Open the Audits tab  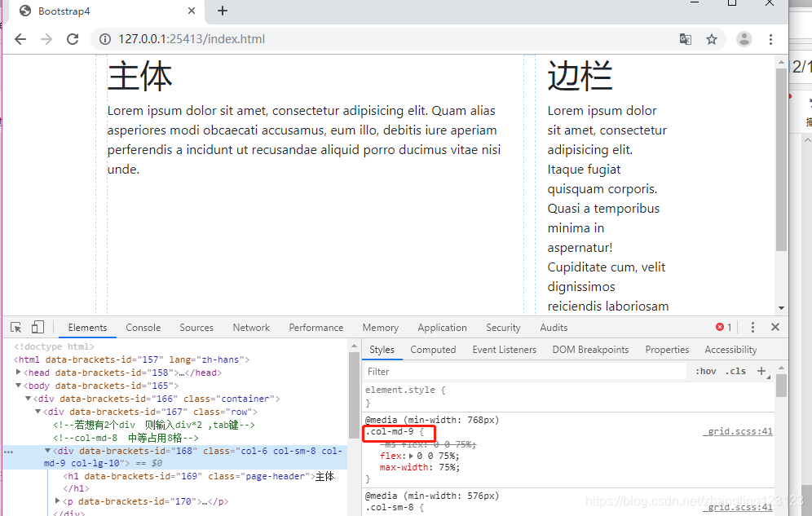(554, 328)
